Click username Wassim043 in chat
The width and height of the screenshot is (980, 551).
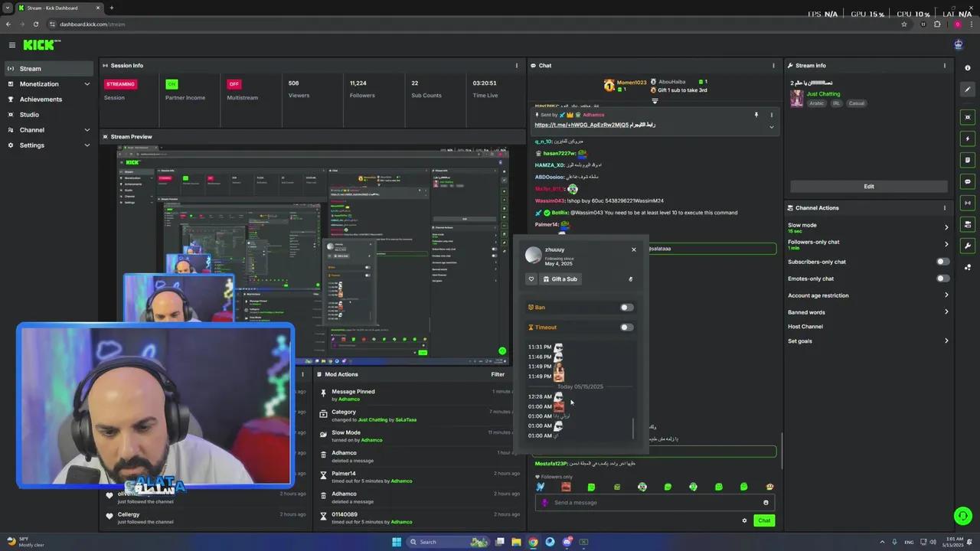[550, 201]
